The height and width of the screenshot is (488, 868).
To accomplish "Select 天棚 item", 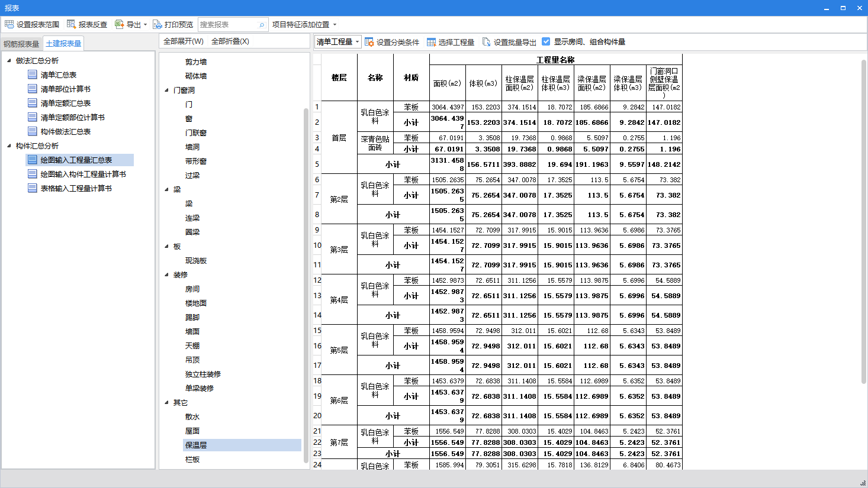I will point(192,345).
